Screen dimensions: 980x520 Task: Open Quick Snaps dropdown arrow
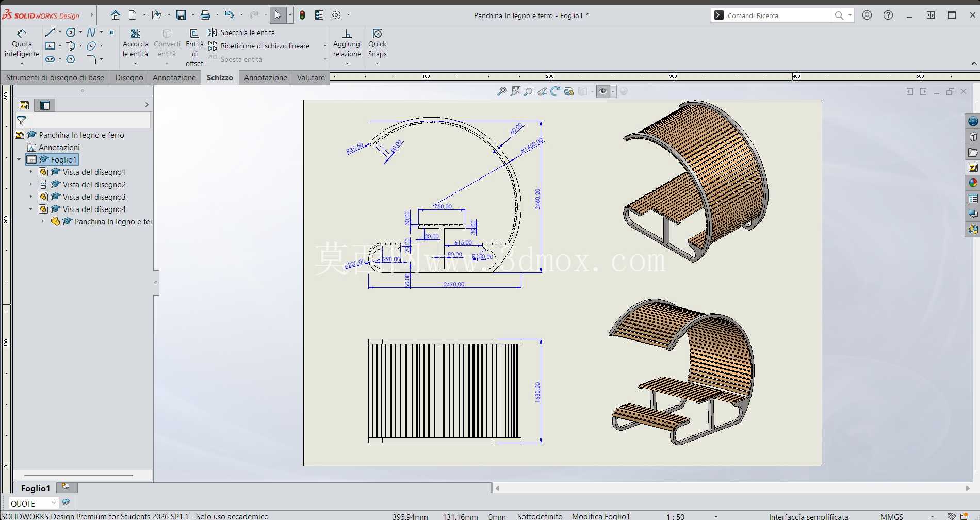coord(378,64)
